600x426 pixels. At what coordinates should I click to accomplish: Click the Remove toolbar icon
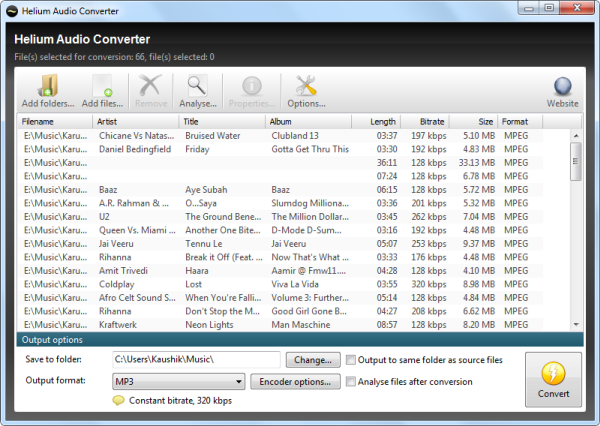coord(150,88)
